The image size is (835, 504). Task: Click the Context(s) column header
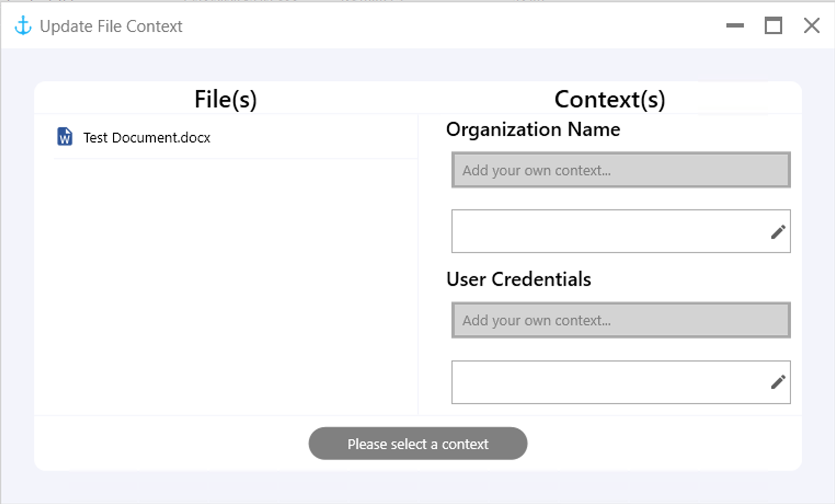pyautogui.click(x=609, y=100)
